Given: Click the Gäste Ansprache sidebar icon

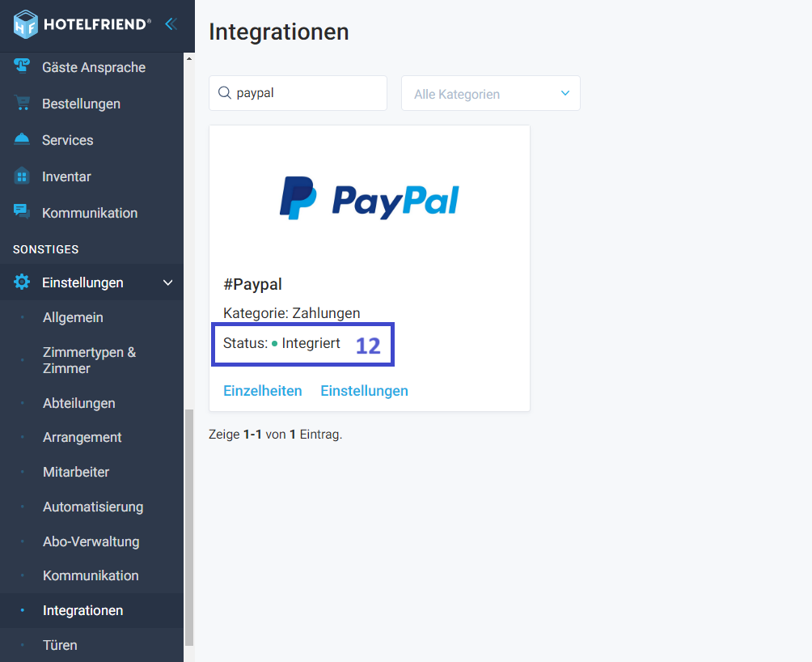Looking at the screenshot, I should [22, 66].
